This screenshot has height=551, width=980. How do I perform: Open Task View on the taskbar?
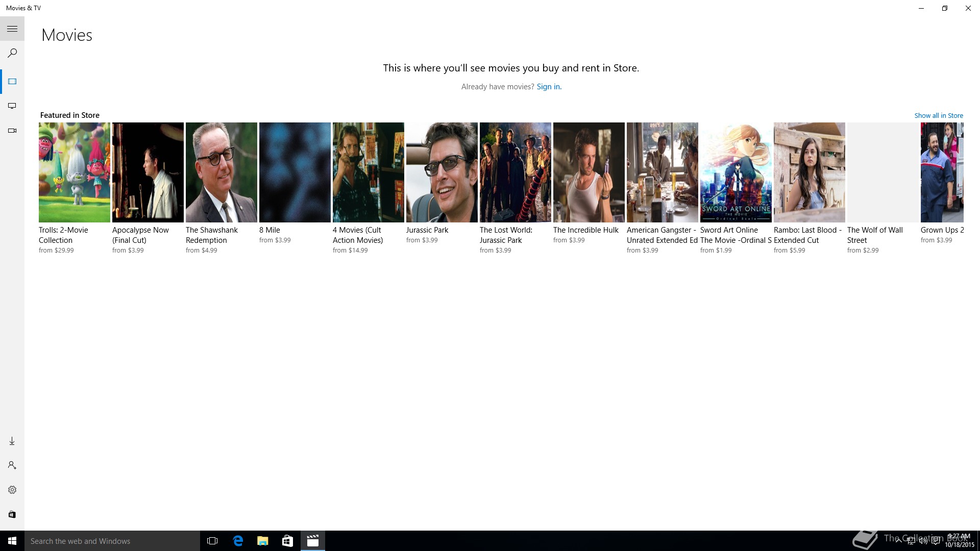pyautogui.click(x=212, y=541)
